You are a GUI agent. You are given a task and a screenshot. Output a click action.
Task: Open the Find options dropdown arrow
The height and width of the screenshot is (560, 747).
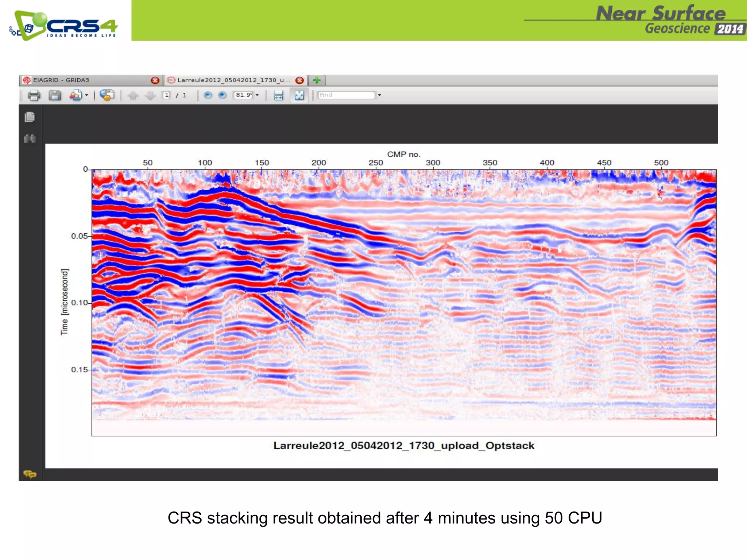click(380, 96)
